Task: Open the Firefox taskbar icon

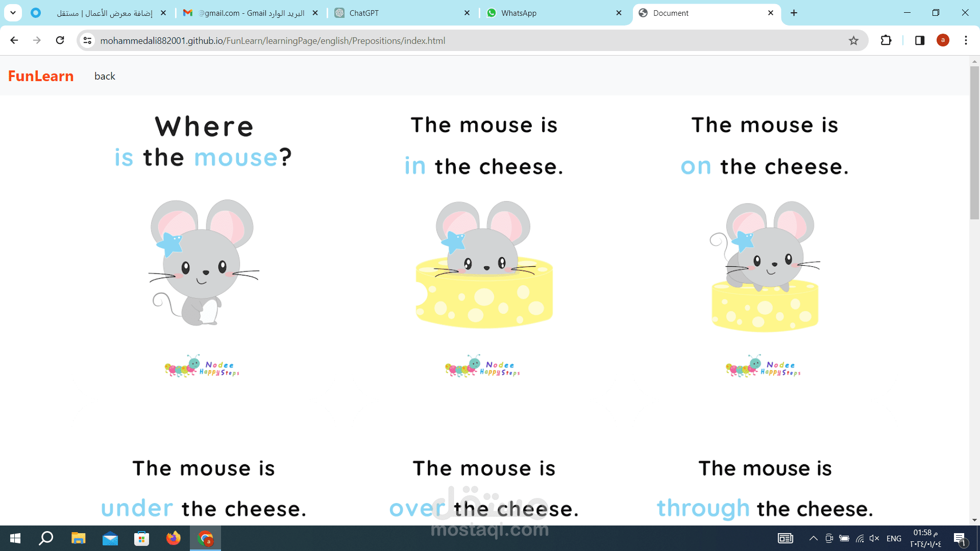Action: pyautogui.click(x=174, y=538)
